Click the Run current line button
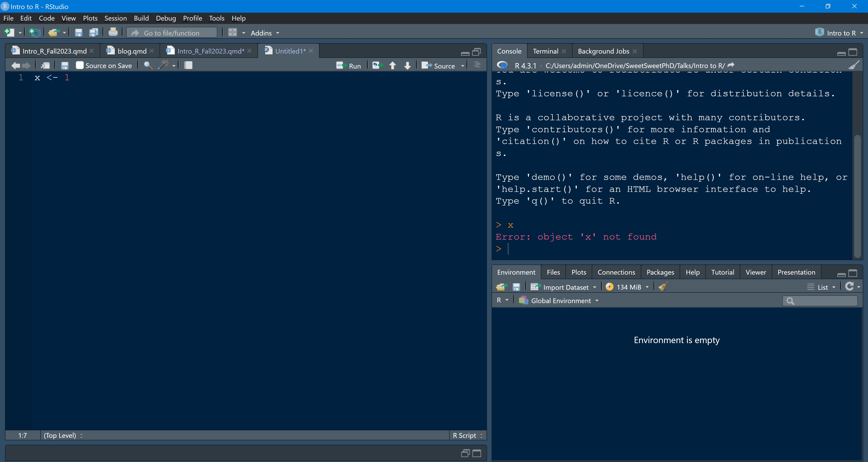The image size is (868, 462). (348, 66)
